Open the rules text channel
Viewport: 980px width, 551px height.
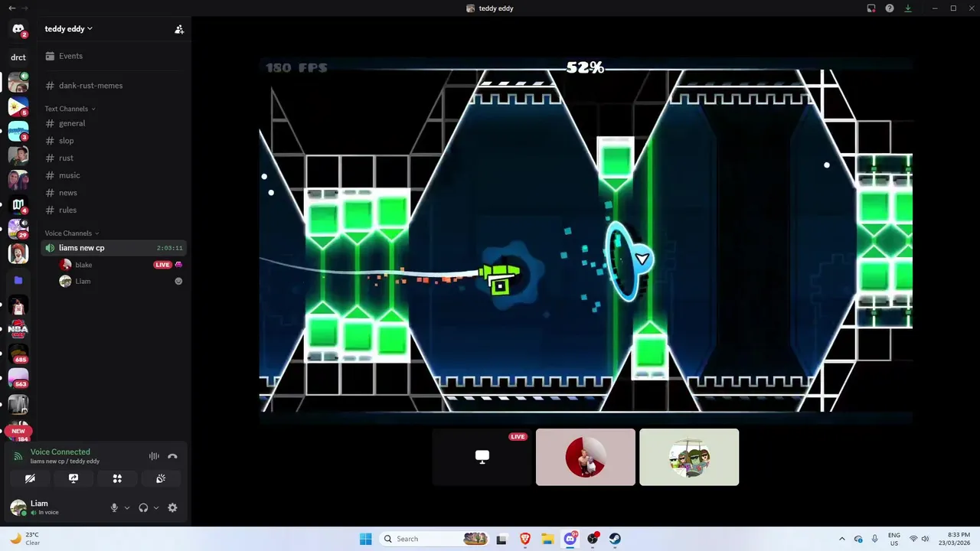[x=115, y=210]
